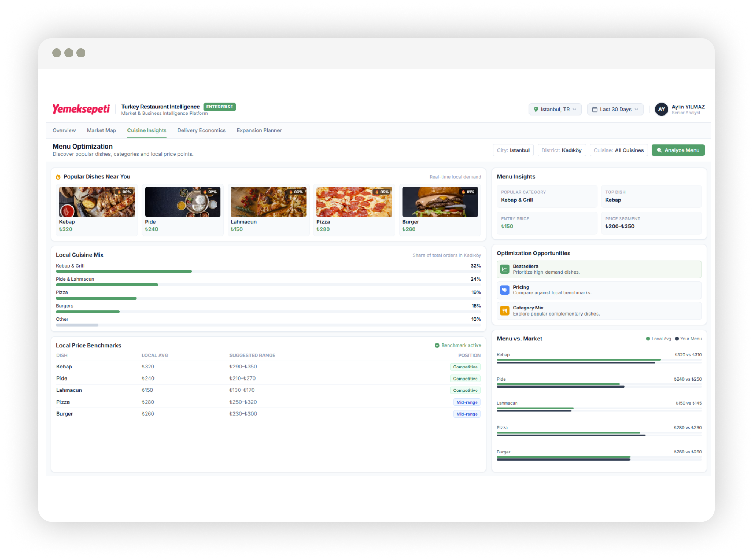Viewport: 753px width, 560px height.
Task: Click the Pide & Lahmacun 24% share bar
Action: click(x=107, y=285)
